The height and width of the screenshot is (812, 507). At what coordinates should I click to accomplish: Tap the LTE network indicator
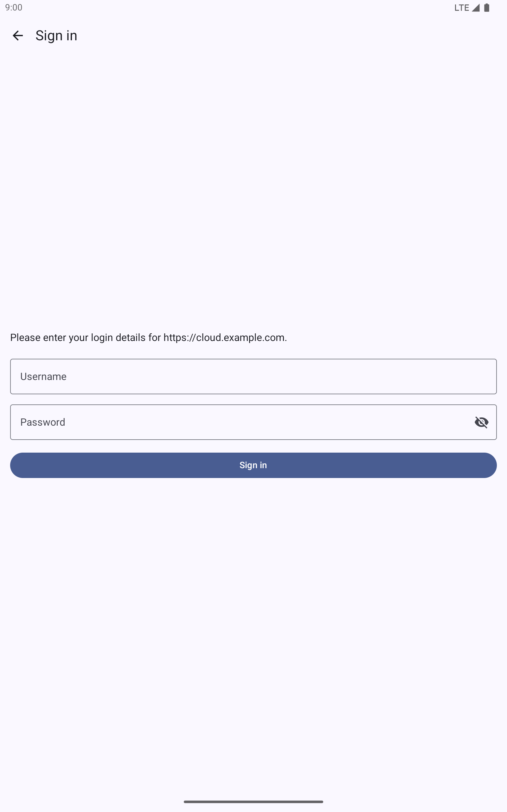461,8
